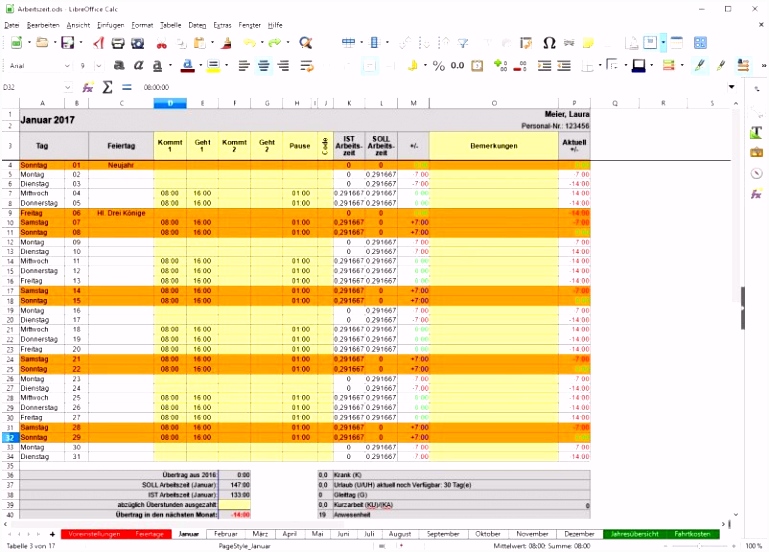
Task: Open the conditional formatting dropdown arrow
Action: (682, 66)
